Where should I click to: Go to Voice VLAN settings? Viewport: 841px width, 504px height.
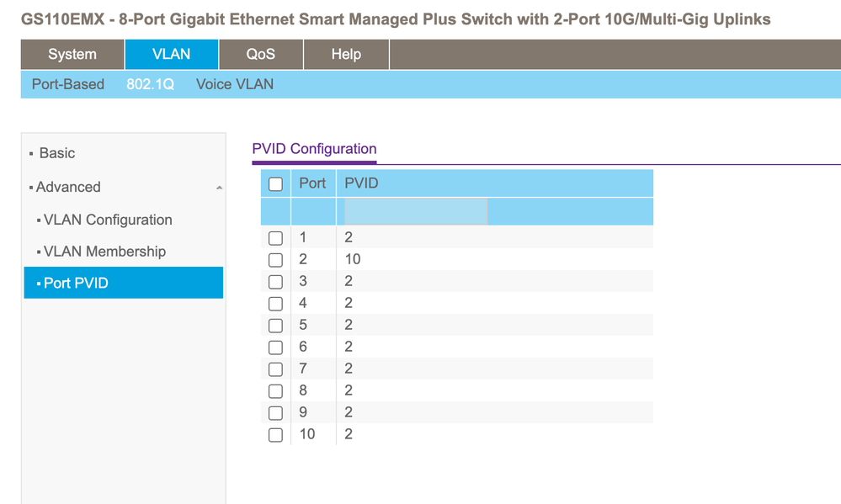[235, 84]
